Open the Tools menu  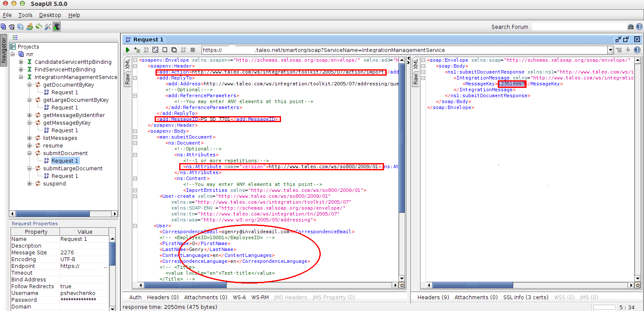tap(25, 15)
